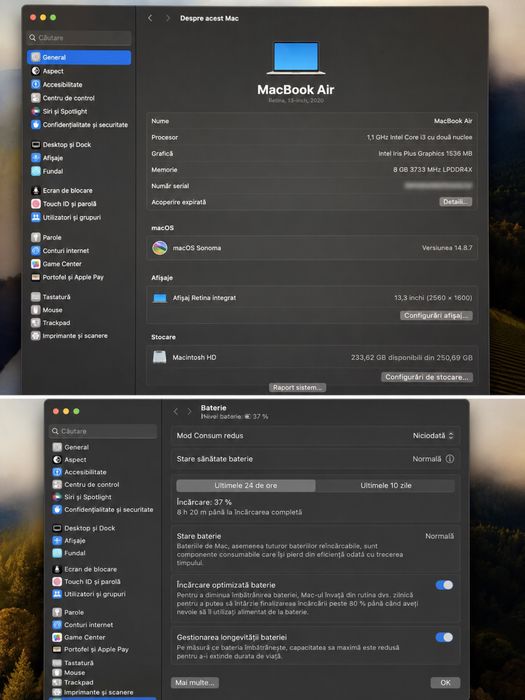Click the Versiunea 14.8.7 text
Image resolution: width=525 pixels, height=700 pixels.
pyautogui.click(x=447, y=248)
